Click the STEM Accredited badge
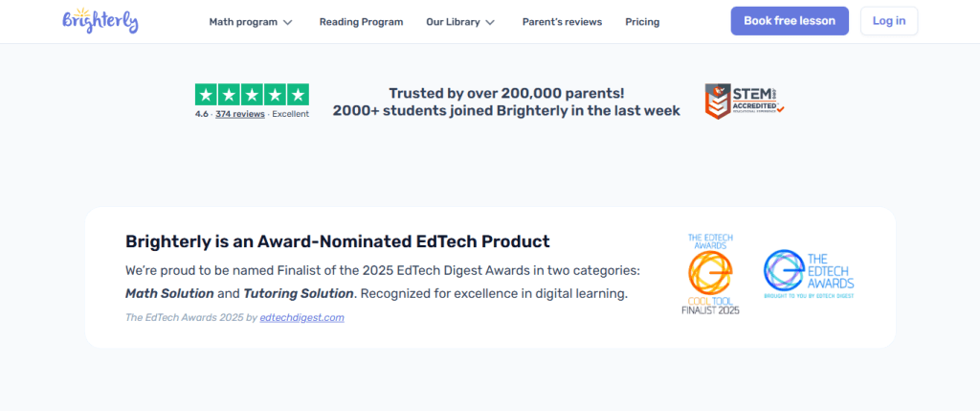Viewport: 980px width, 411px height. (x=745, y=101)
